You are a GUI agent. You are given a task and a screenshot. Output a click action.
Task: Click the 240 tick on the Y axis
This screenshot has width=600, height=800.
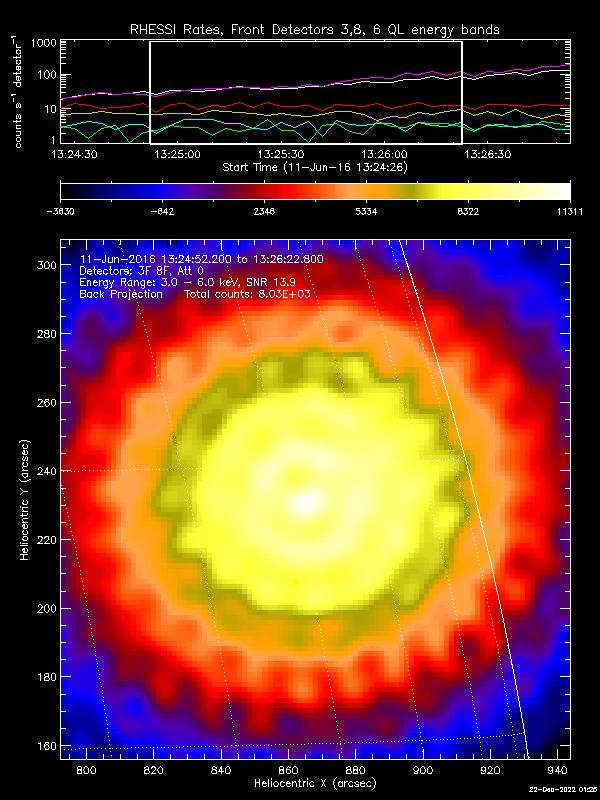click(x=47, y=471)
